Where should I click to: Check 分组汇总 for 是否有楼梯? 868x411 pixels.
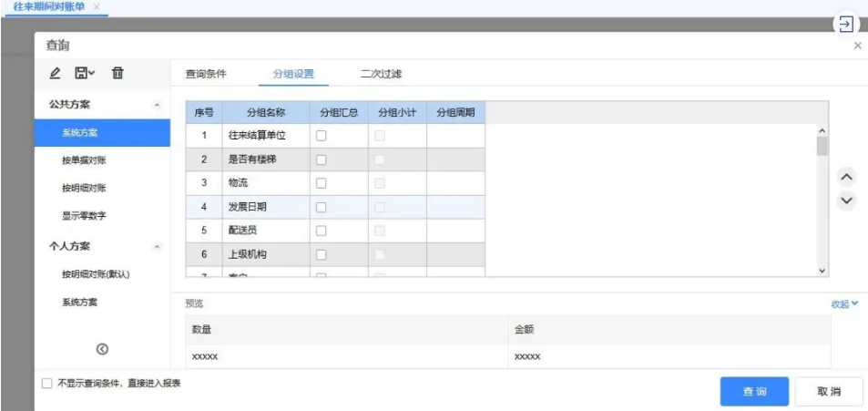[x=322, y=159]
